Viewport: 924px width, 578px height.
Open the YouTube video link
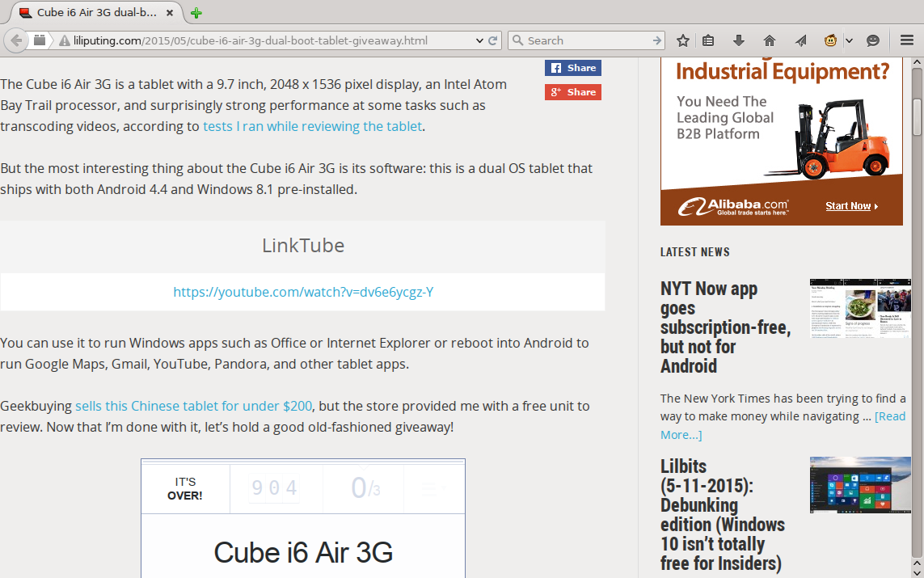303,293
